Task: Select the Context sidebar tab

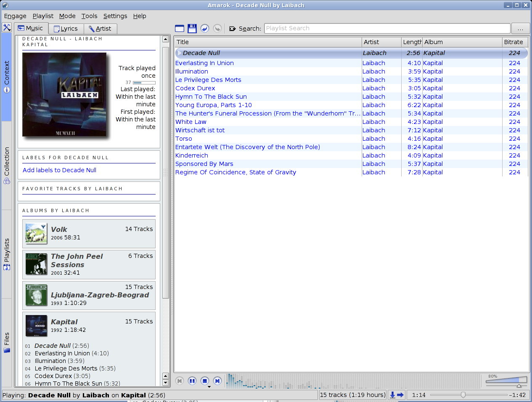Action: [x=7, y=77]
